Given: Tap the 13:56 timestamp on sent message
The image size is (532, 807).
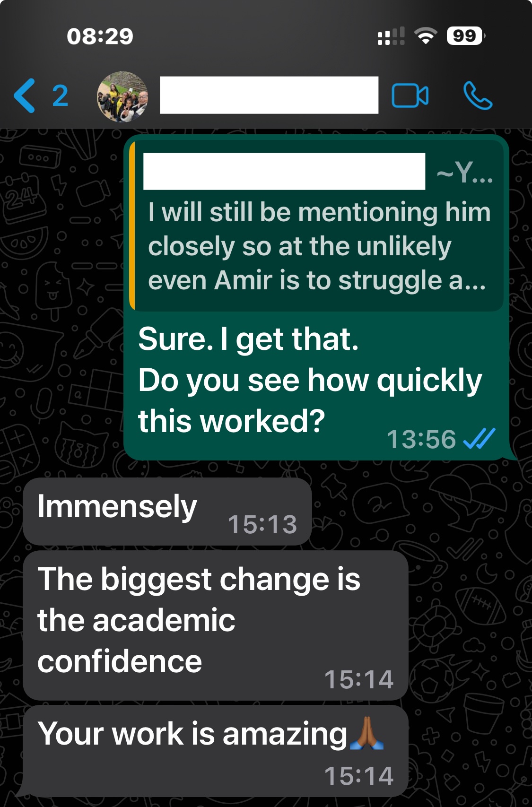Looking at the screenshot, I should 421,439.
